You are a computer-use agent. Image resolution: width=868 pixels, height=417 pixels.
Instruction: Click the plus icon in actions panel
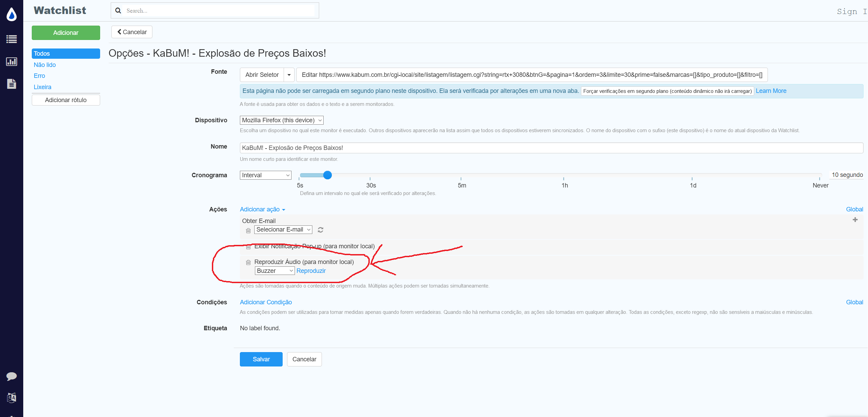855,220
